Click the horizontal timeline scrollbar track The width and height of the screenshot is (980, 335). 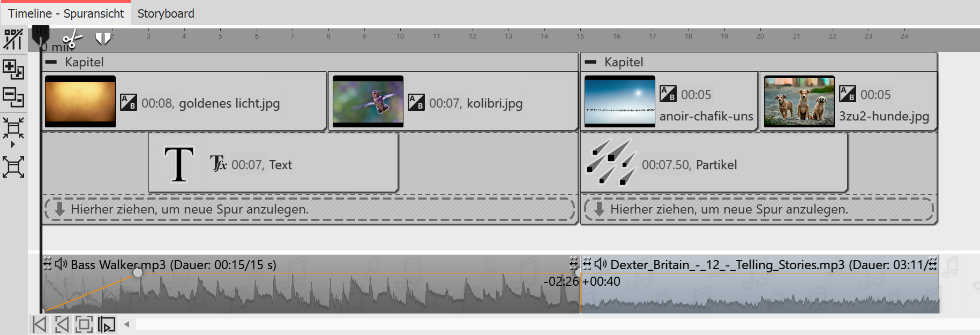557,324
